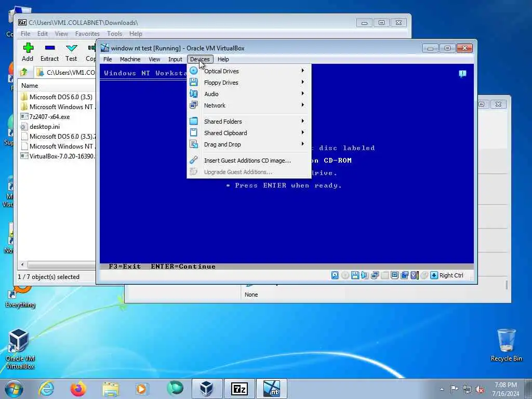Select the desktop.ini file

tap(40, 127)
